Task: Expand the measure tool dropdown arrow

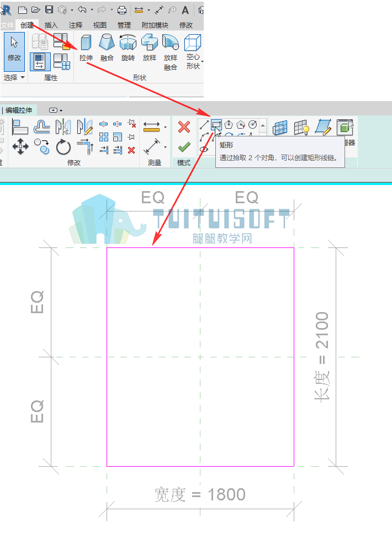Action: (165, 128)
